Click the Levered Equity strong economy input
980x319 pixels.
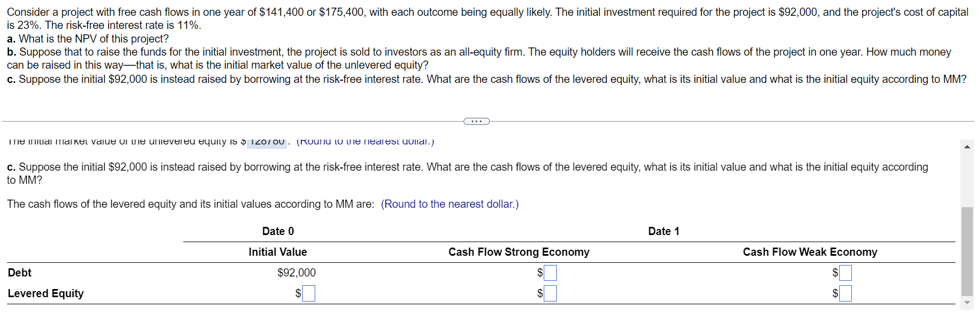tap(550, 293)
